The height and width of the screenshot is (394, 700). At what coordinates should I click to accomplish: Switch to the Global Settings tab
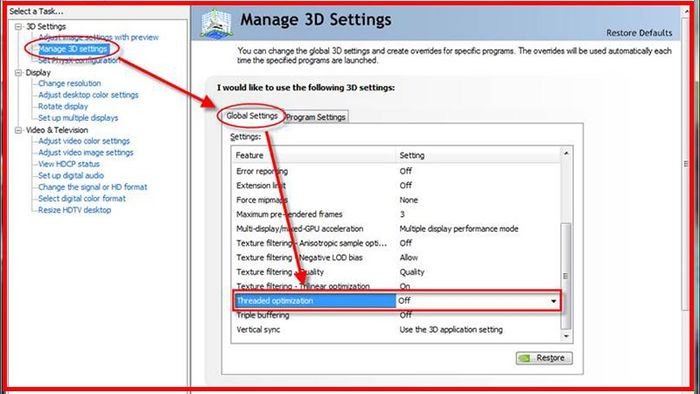click(x=252, y=116)
